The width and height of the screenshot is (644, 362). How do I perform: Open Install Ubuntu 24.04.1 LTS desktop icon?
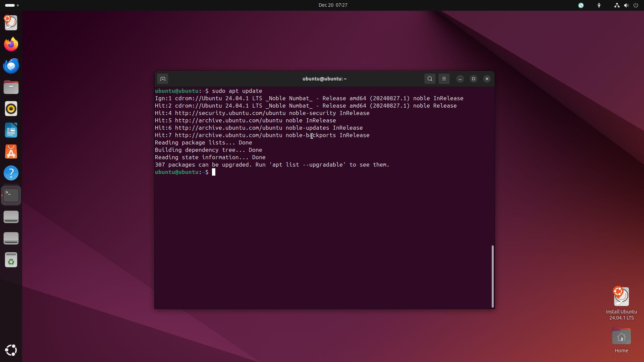621,303
